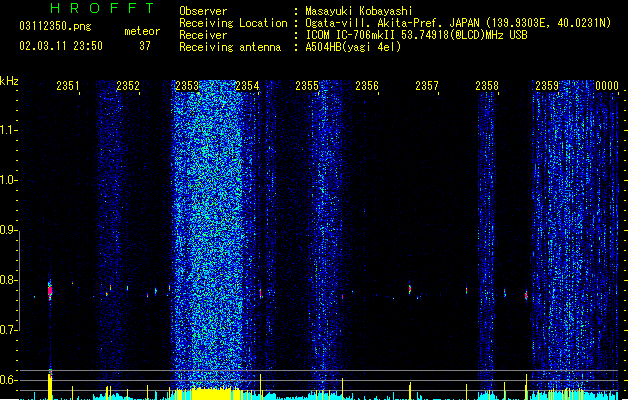629x400 pixels.
Task: Click the 2359 time marker
Action: tap(547, 86)
